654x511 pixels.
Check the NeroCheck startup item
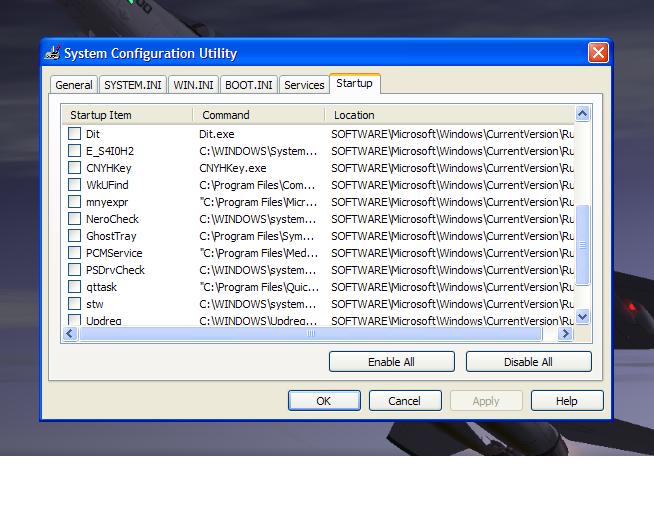75,219
